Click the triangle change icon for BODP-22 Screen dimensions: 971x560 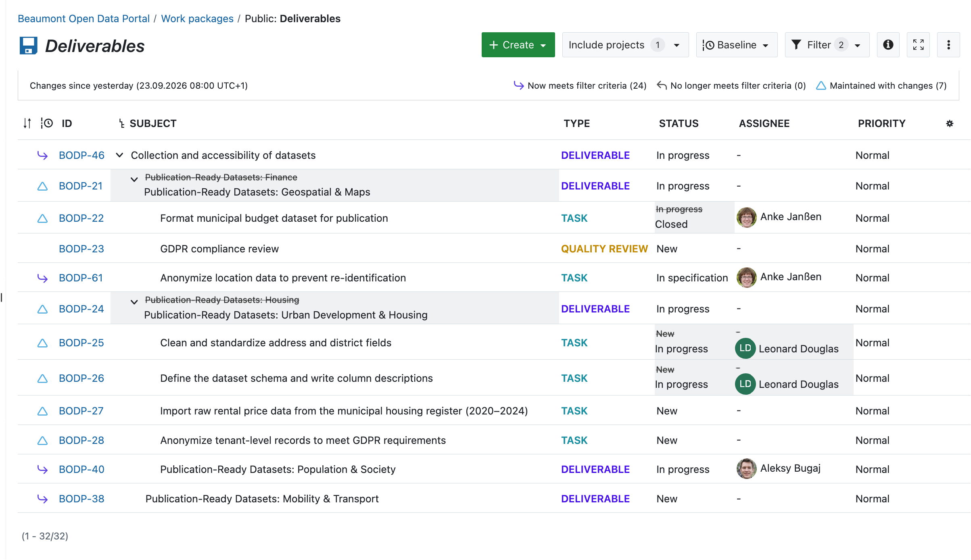(x=42, y=219)
